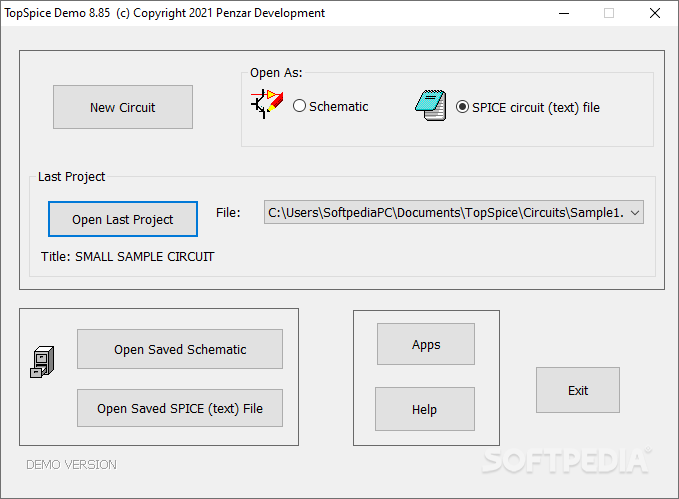This screenshot has width=679, height=499.
Task: Start a New Circuit
Action: point(123,107)
